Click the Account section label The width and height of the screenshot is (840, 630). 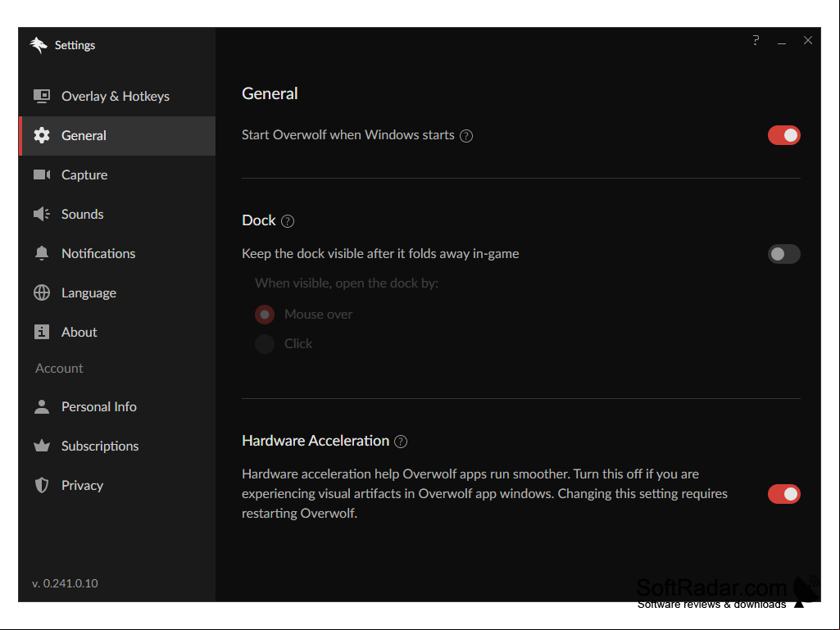[59, 369]
